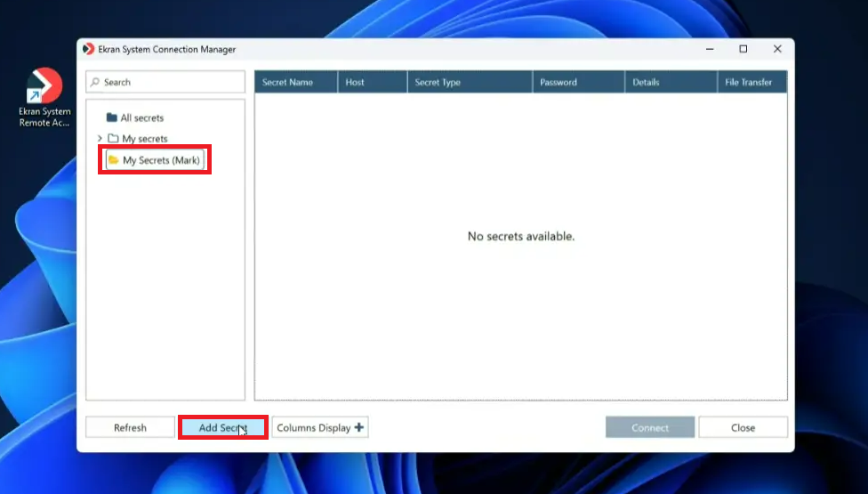
Task: Click the My secrets folder icon
Action: click(113, 139)
